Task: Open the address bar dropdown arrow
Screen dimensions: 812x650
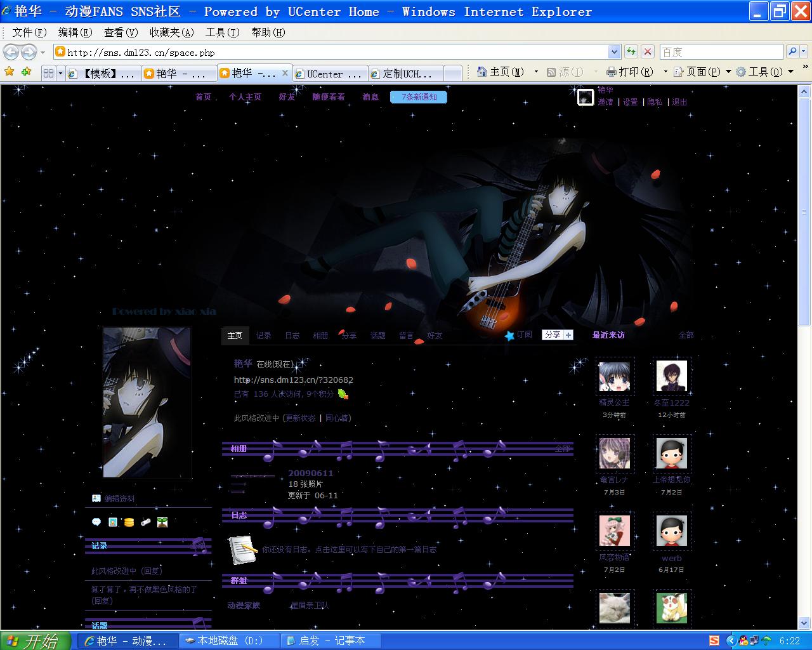Action: [x=614, y=52]
